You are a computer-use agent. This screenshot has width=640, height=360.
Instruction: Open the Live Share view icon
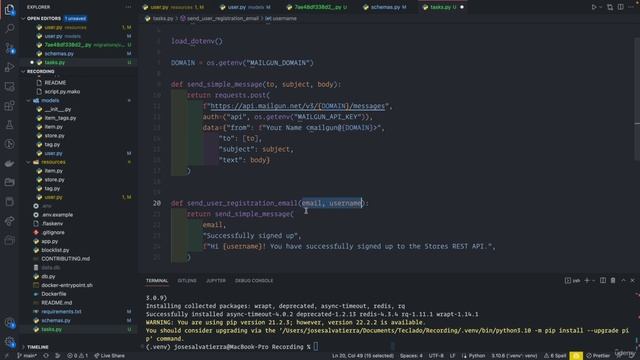9,221
